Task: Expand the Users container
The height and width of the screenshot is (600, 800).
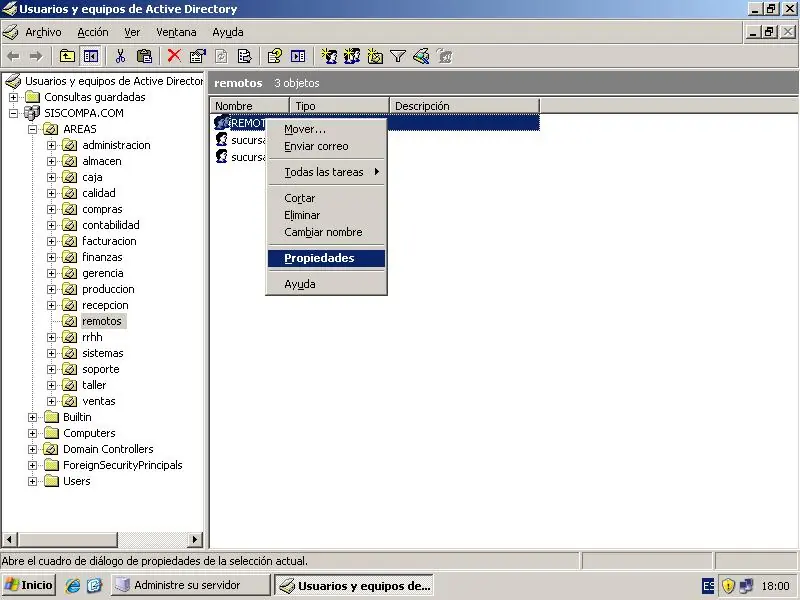Action: 32,481
